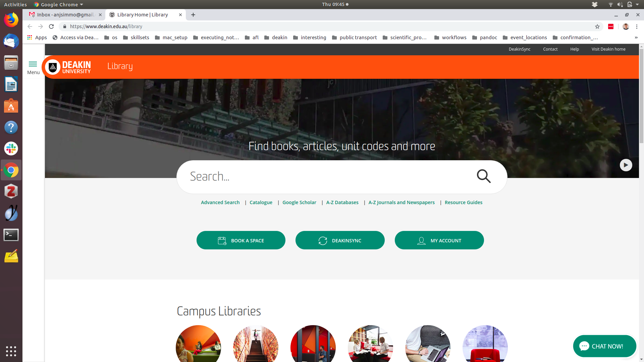Screen dimensions: 644x362
Task: Expand hidden bookmarks overflow chevron
Action: point(636,38)
